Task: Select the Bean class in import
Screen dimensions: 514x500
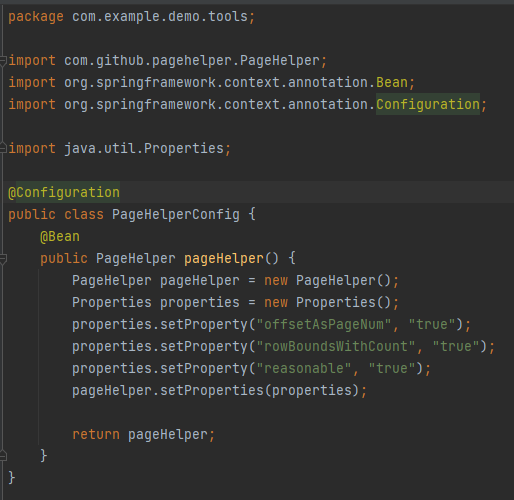Action: pyautogui.click(x=392, y=82)
